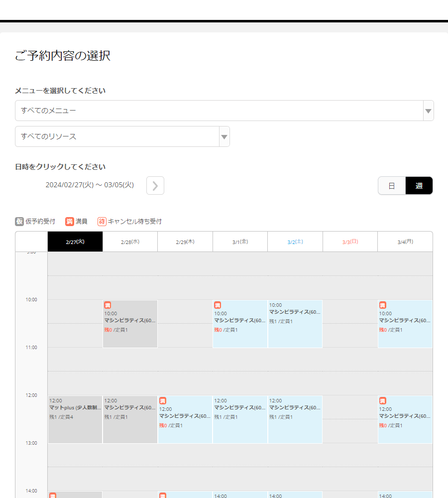Click the 満 badge on 2/29 12:00 class
The image size is (448, 498).
162,400
